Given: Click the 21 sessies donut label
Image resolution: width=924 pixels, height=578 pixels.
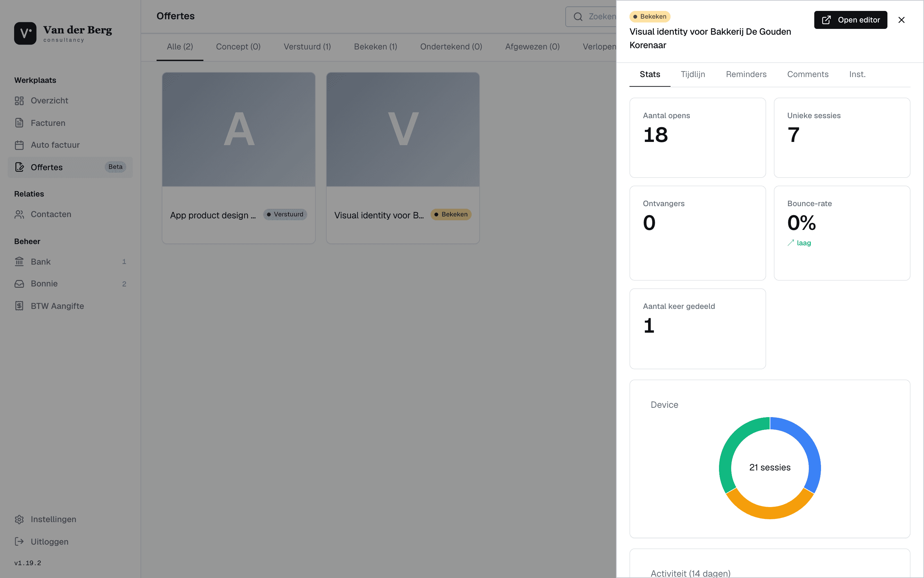Looking at the screenshot, I should [770, 468].
